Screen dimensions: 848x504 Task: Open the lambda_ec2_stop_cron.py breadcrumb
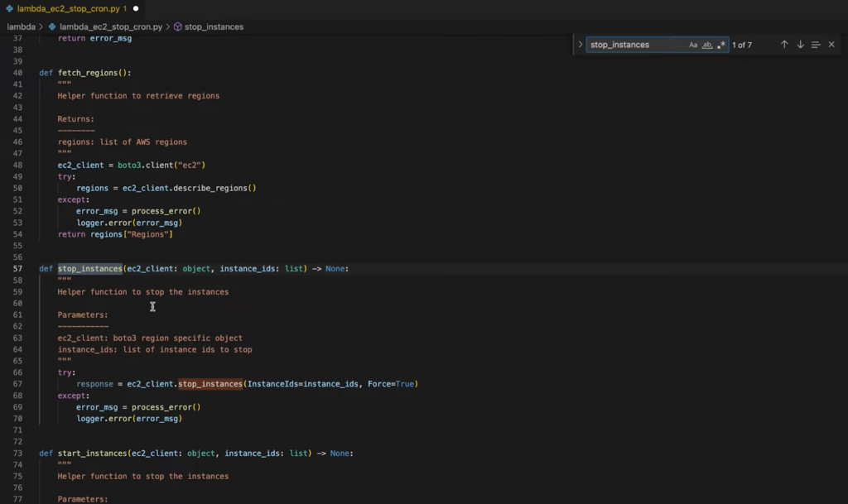(111, 26)
